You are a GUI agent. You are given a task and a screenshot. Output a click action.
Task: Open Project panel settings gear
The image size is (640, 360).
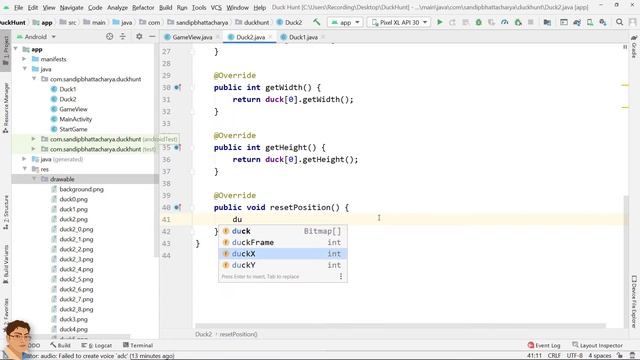139,37
